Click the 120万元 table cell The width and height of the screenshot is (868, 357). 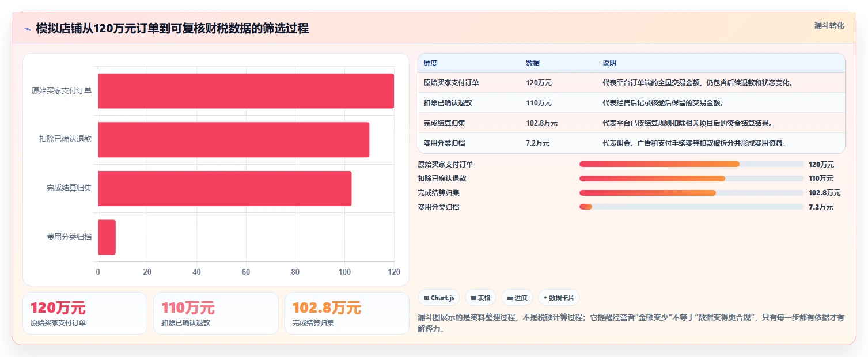539,83
